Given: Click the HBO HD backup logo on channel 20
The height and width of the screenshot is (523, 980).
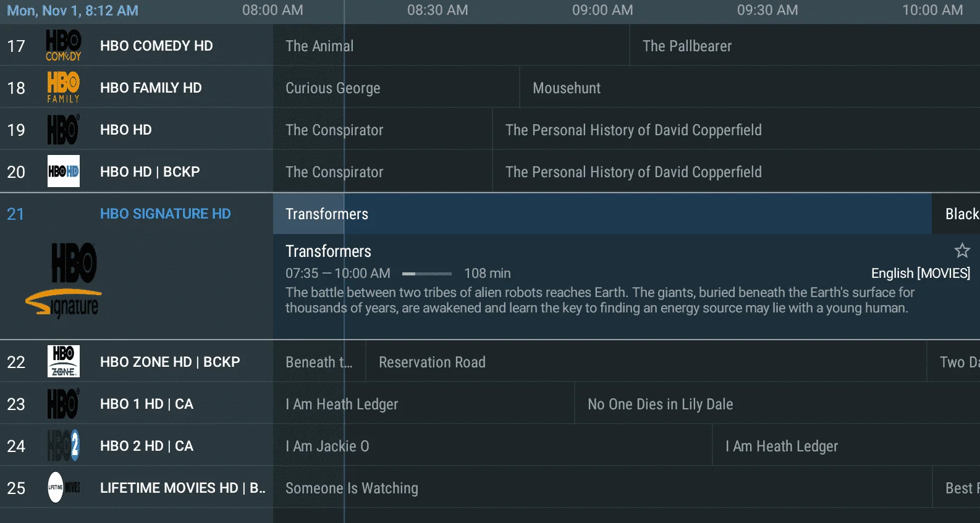Looking at the screenshot, I should coord(64,171).
